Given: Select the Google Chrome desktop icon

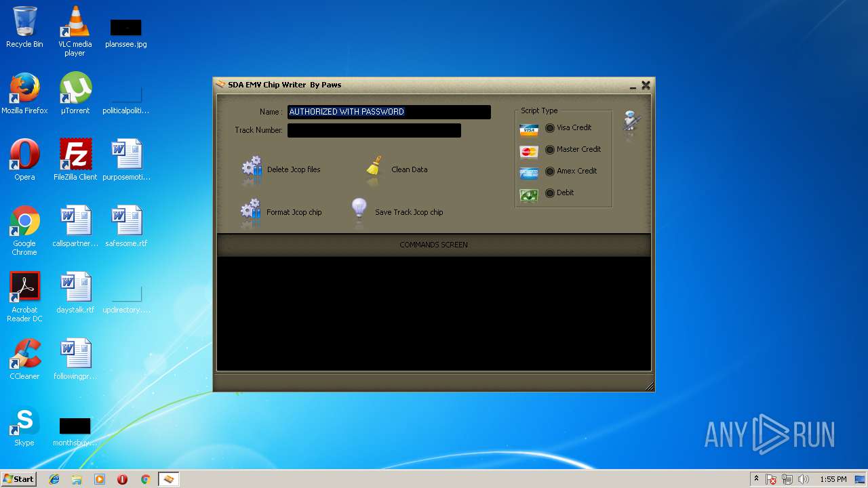Looking at the screenshot, I should pos(24,230).
